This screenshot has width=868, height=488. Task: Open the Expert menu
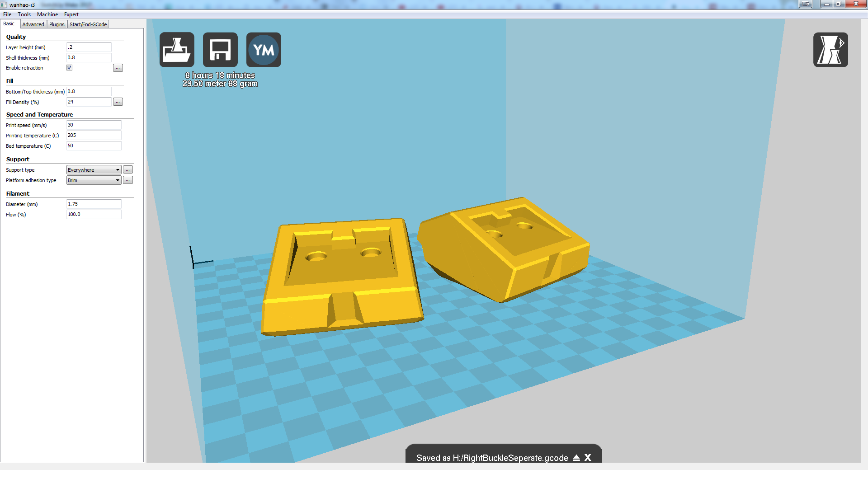pos(71,14)
